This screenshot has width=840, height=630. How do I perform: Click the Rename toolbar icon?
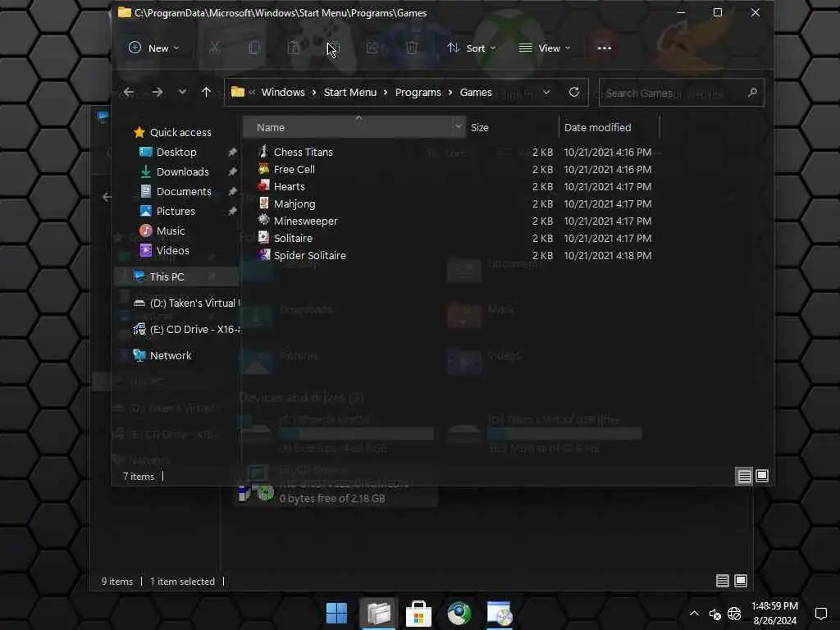click(333, 48)
